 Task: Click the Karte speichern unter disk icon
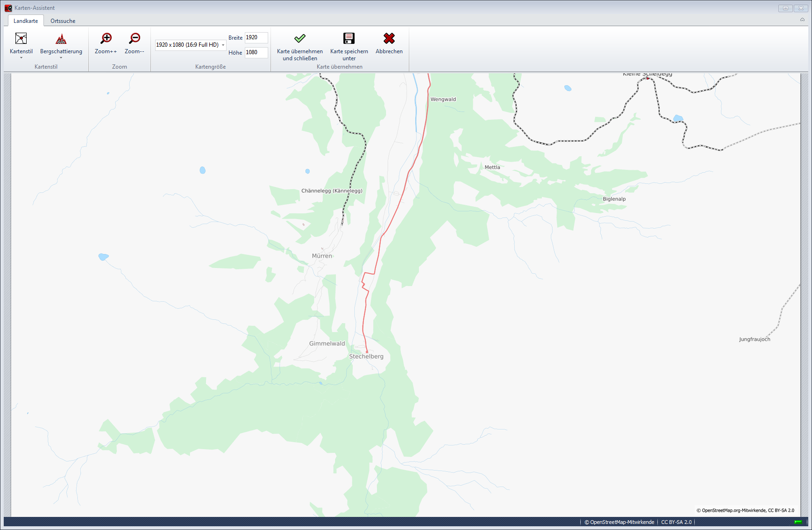click(349, 39)
